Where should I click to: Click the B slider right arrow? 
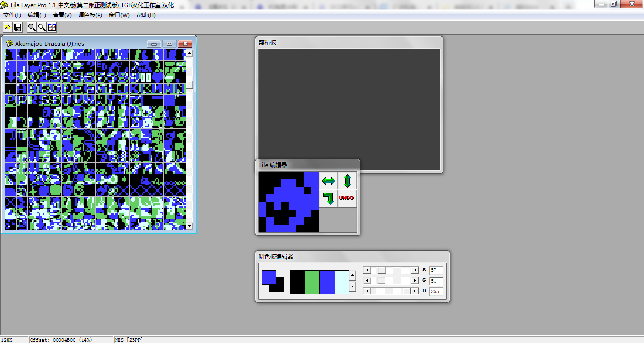click(415, 291)
